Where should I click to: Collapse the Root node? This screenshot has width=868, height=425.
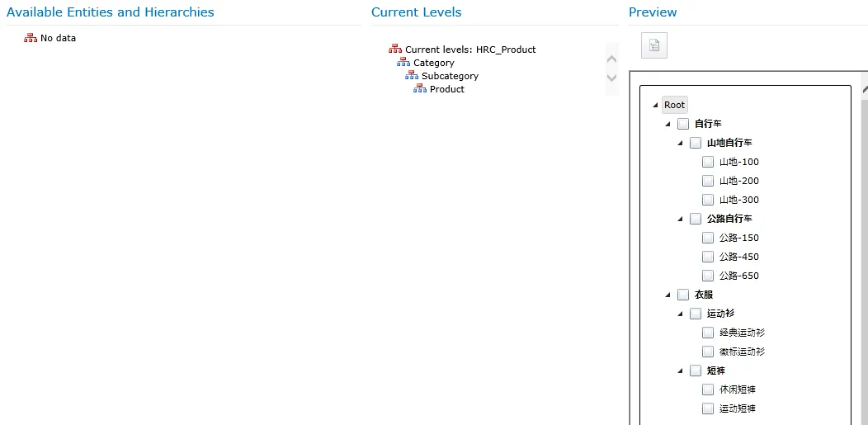656,105
